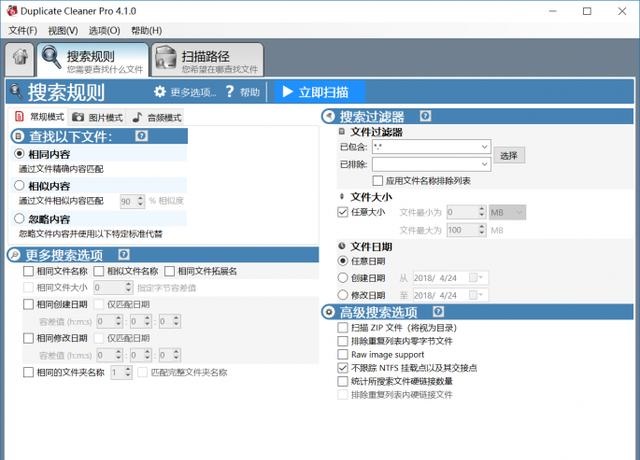Click the 至 end date field
The height and width of the screenshot is (460, 640).
(450, 295)
